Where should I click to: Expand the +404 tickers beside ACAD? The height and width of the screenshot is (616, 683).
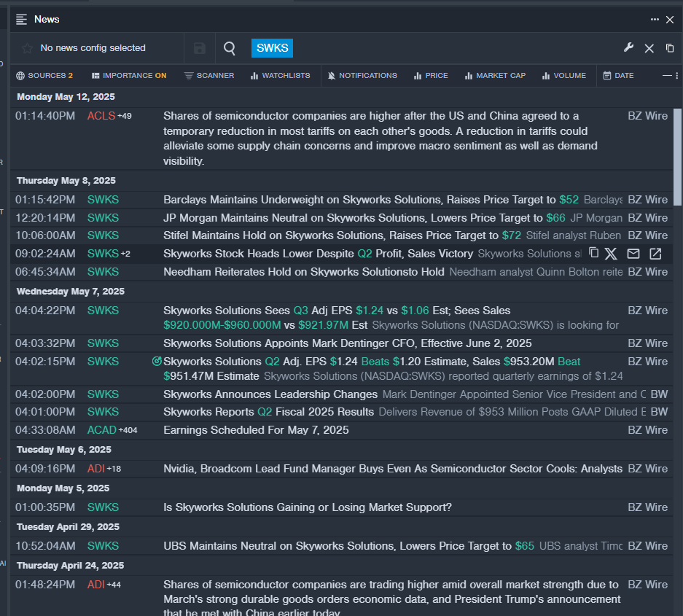point(128,430)
